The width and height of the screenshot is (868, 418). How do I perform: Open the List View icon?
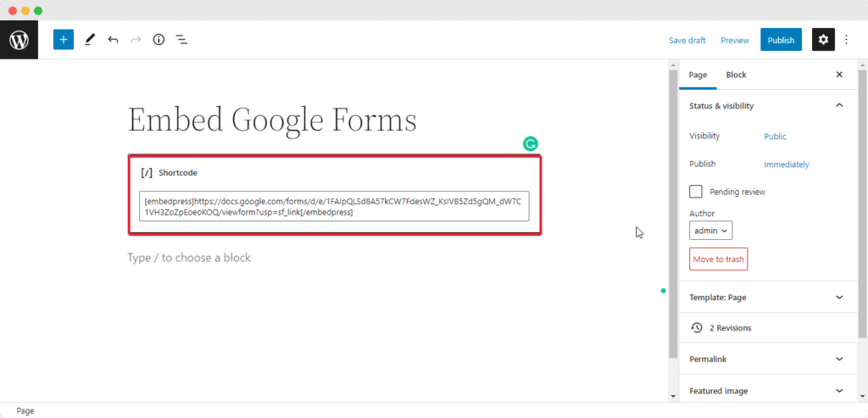pos(181,40)
